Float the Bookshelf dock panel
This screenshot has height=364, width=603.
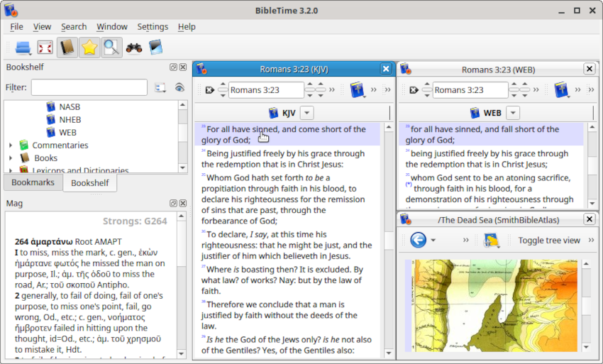(173, 67)
